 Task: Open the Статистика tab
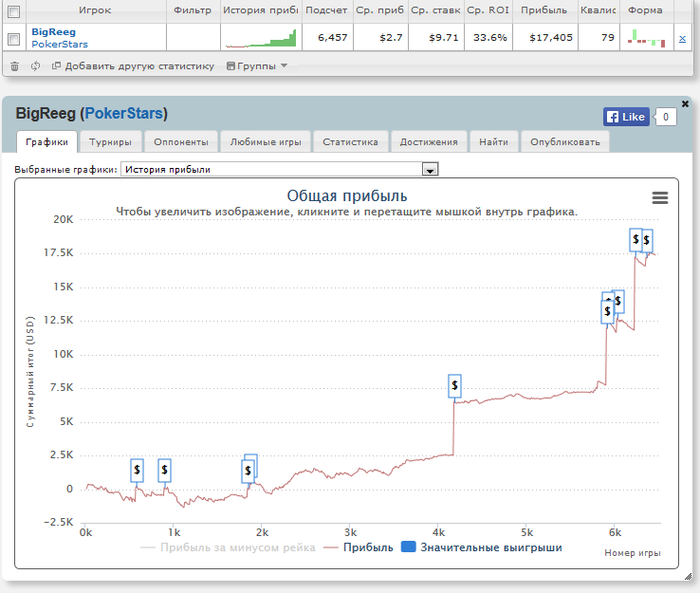[x=350, y=142]
